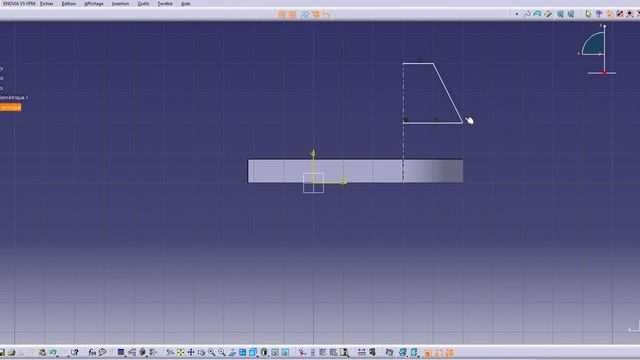Click the comment bubble icon
The height and width of the screenshot is (360, 640).
(102, 352)
